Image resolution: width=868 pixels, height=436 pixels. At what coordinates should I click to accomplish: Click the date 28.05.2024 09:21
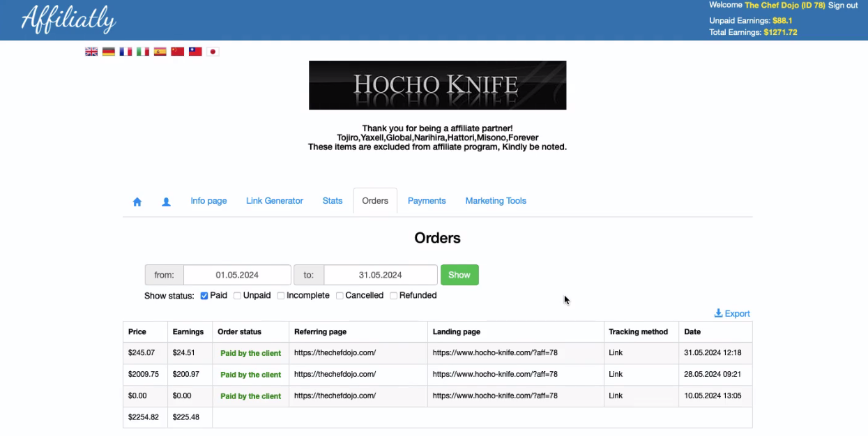(713, 374)
